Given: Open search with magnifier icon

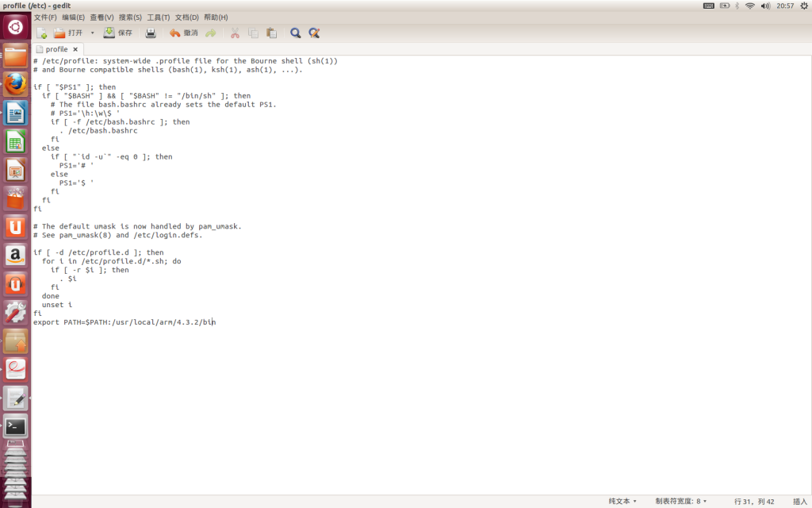Looking at the screenshot, I should click(x=295, y=33).
